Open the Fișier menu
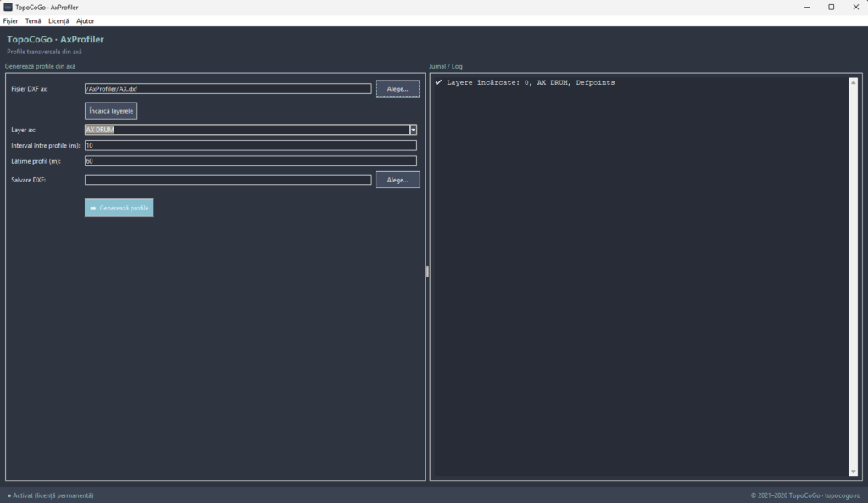This screenshot has height=503, width=868. click(10, 21)
